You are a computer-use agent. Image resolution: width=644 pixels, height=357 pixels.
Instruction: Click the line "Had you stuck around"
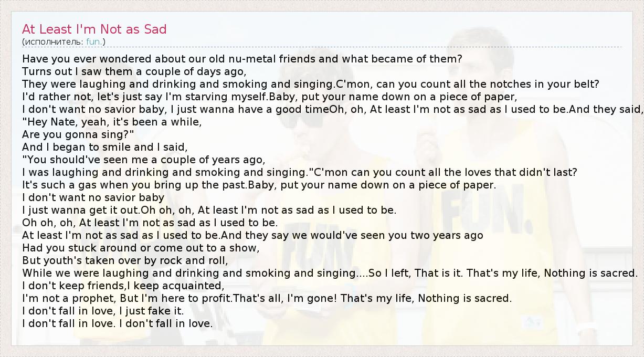tap(141, 248)
